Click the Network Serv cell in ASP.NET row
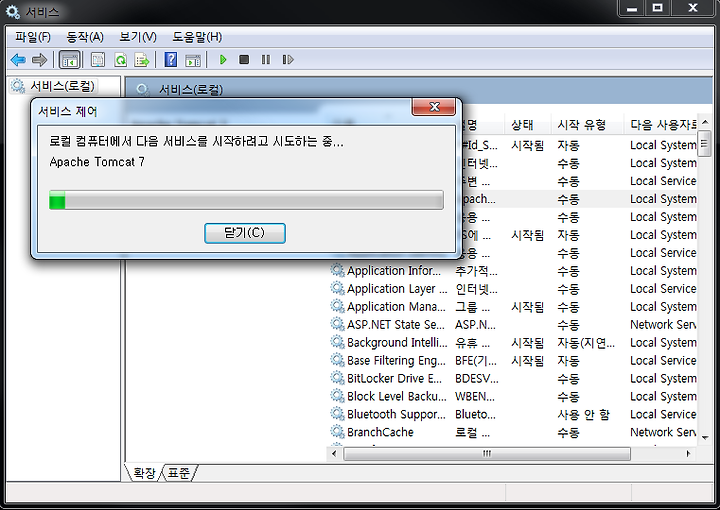 (x=663, y=324)
